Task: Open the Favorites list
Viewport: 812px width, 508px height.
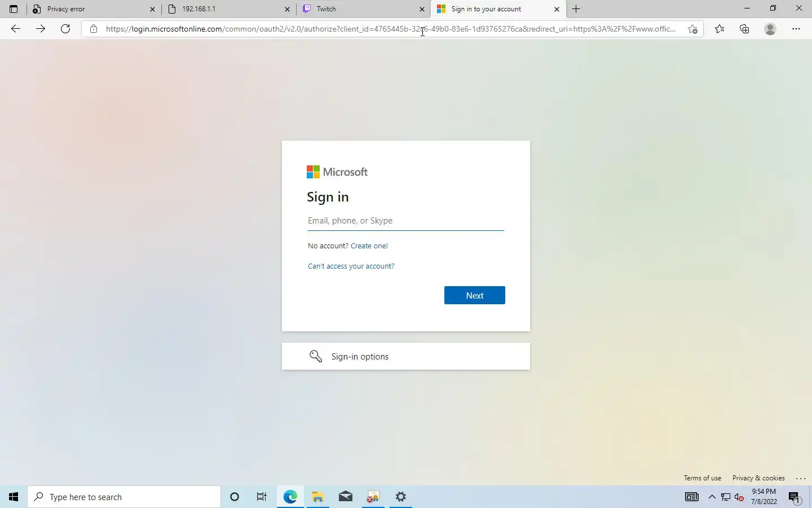Action: pyautogui.click(x=720, y=29)
